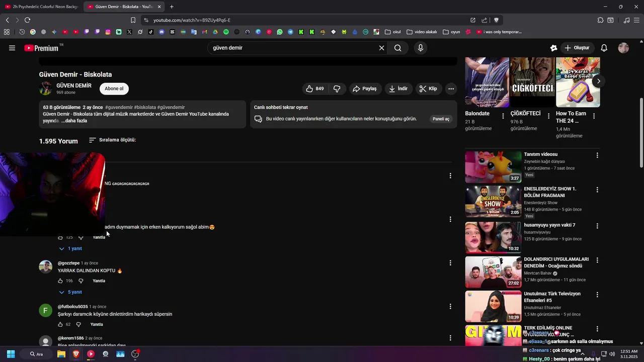Run search with magnifier button
The width and height of the screenshot is (644, 362).
pos(398,48)
